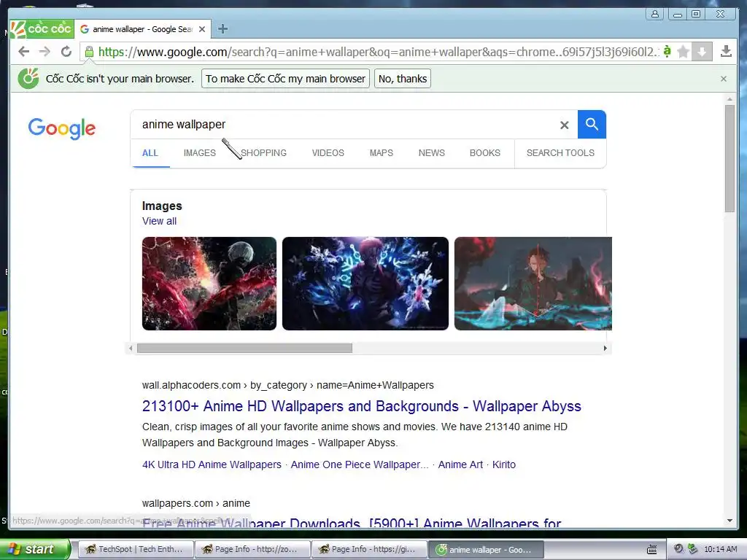Click the blue search magnifier button
This screenshot has height=560, width=747.
point(592,124)
